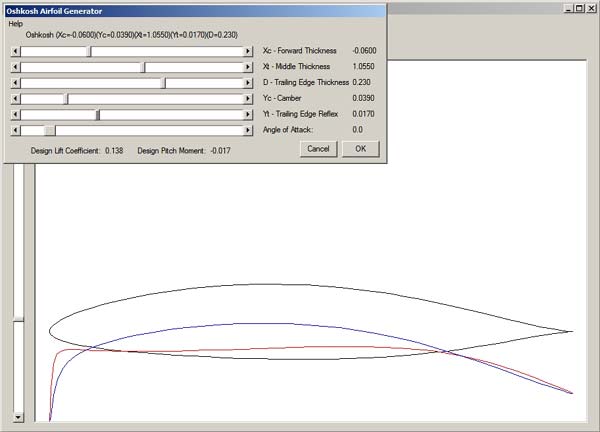Minimize the background window
Screen dimensions: 600x432
pyautogui.click(x=569, y=8)
